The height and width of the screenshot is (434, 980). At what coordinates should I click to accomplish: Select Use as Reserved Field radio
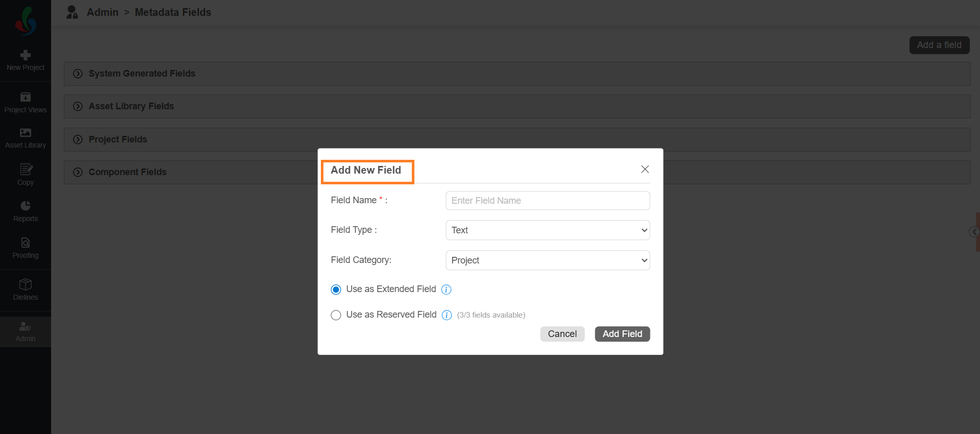click(x=336, y=315)
